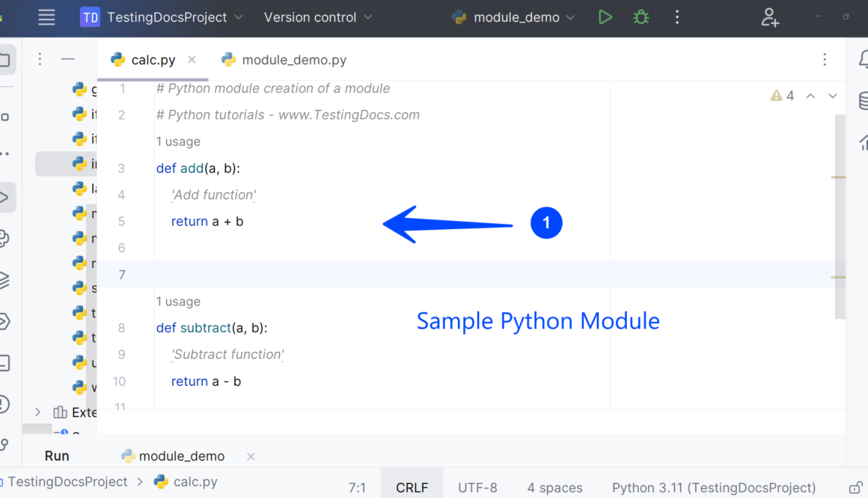This screenshot has width=868, height=498.
Task: Click the editor vertical scrollbar
Action: click(840, 217)
